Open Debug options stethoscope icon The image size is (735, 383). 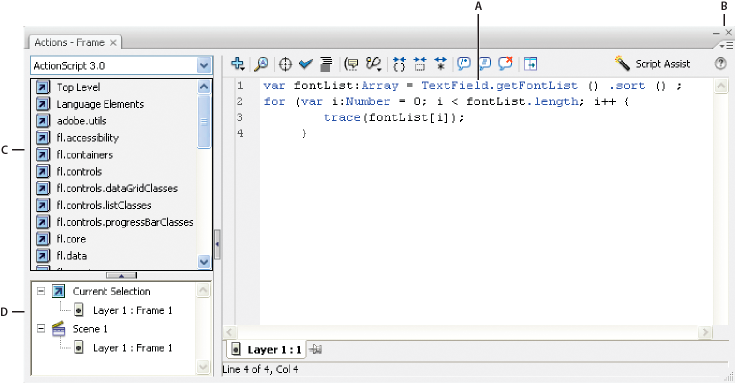(x=374, y=64)
